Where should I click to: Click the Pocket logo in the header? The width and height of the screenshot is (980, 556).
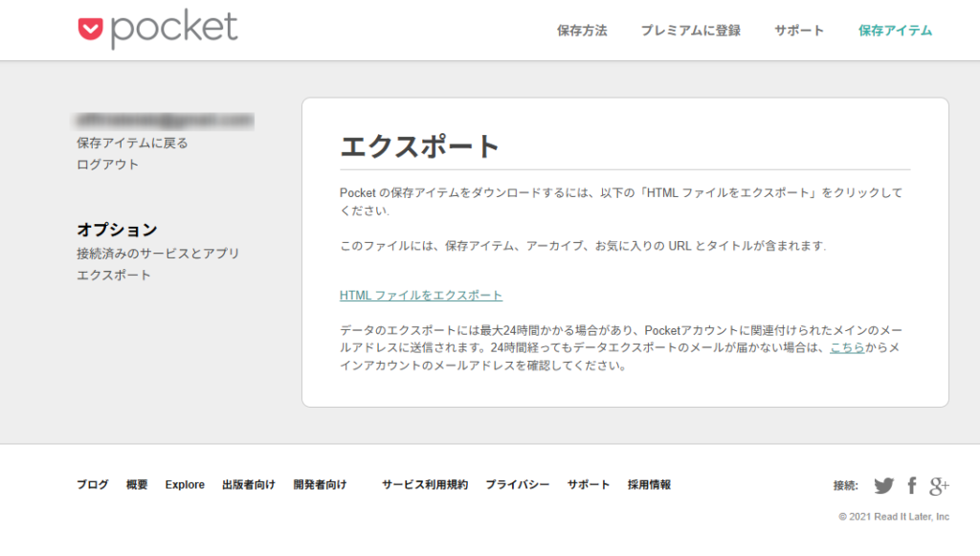point(158,29)
